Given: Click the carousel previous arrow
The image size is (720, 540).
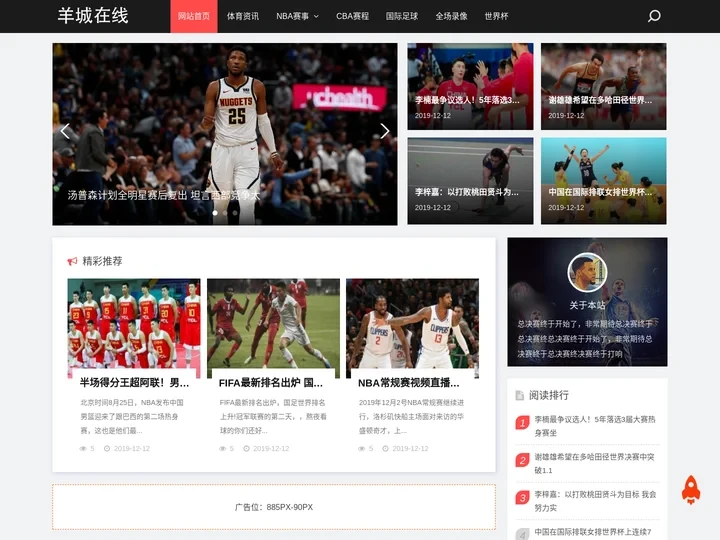Looking at the screenshot, I should coord(66,131).
